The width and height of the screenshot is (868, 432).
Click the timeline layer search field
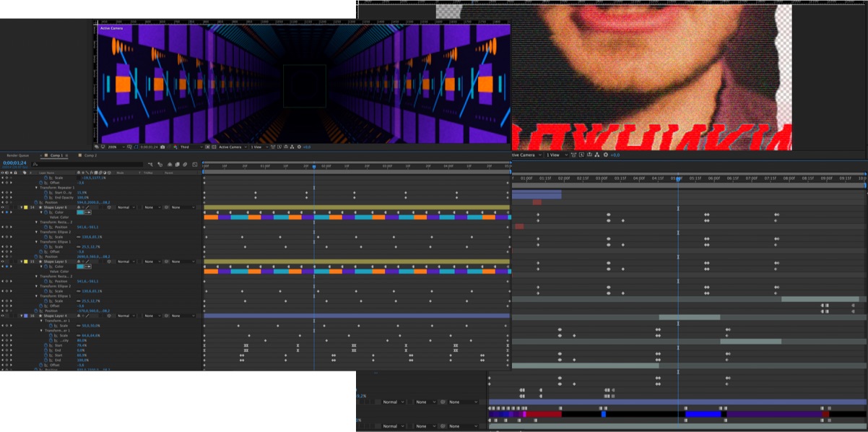[87, 165]
